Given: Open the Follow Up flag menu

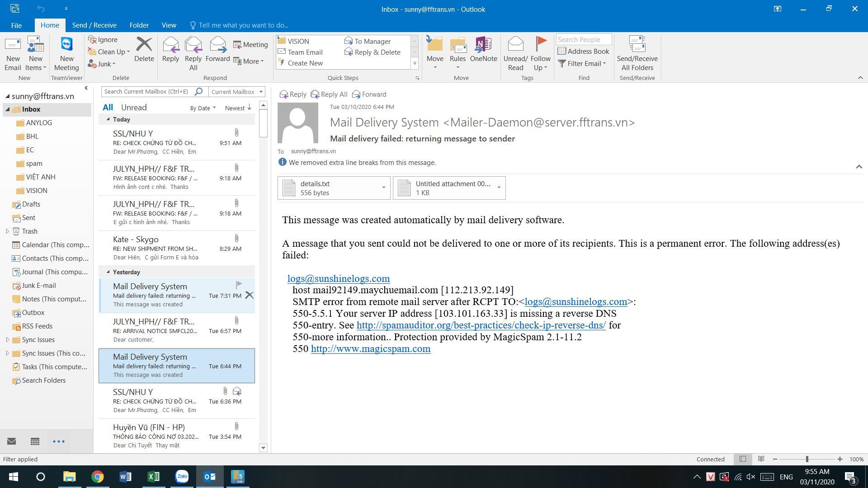Looking at the screenshot, I should (541, 54).
